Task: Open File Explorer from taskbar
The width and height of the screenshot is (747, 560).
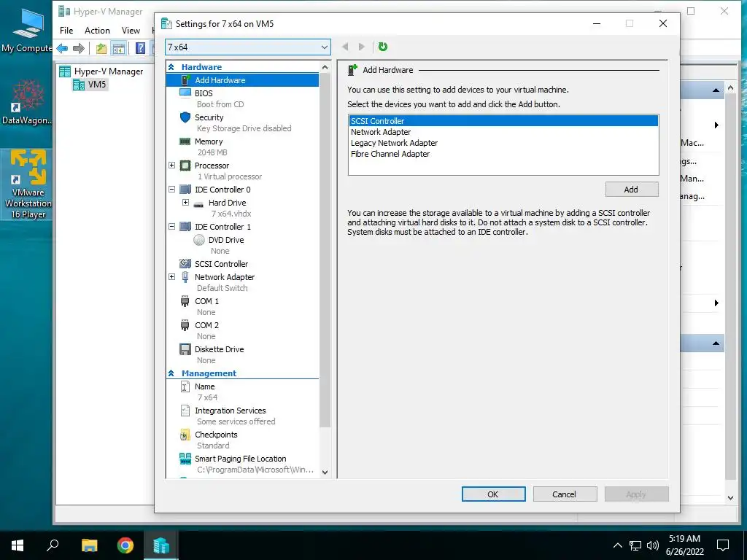Action: coord(89,545)
